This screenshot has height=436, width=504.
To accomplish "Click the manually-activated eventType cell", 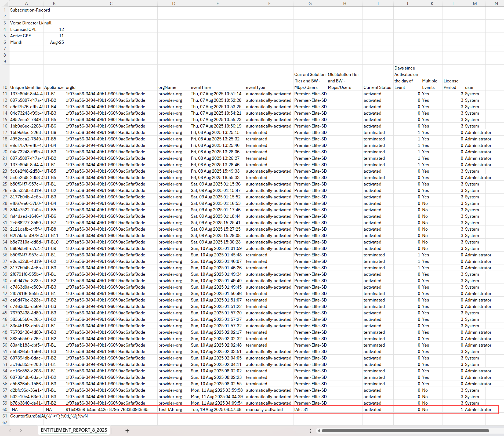I will pyautogui.click(x=269, y=409).
